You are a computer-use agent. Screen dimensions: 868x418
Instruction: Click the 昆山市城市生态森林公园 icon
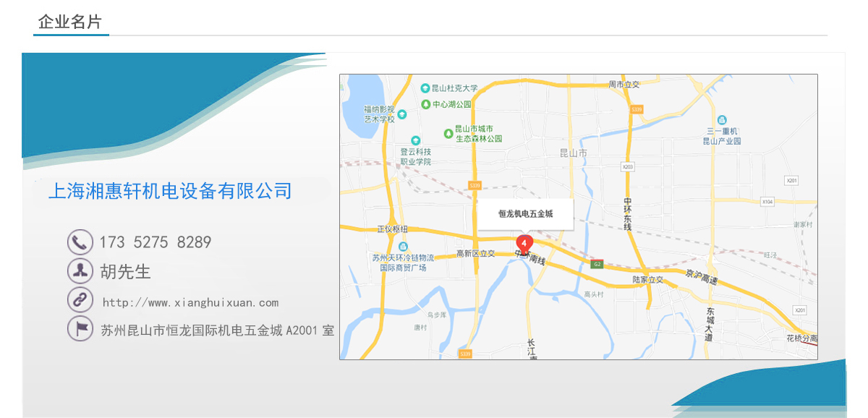pyautogui.click(x=448, y=133)
